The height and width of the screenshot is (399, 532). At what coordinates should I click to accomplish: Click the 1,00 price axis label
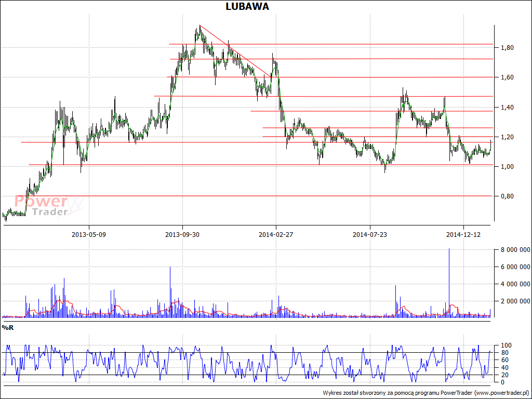pyautogui.click(x=507, y=167)
